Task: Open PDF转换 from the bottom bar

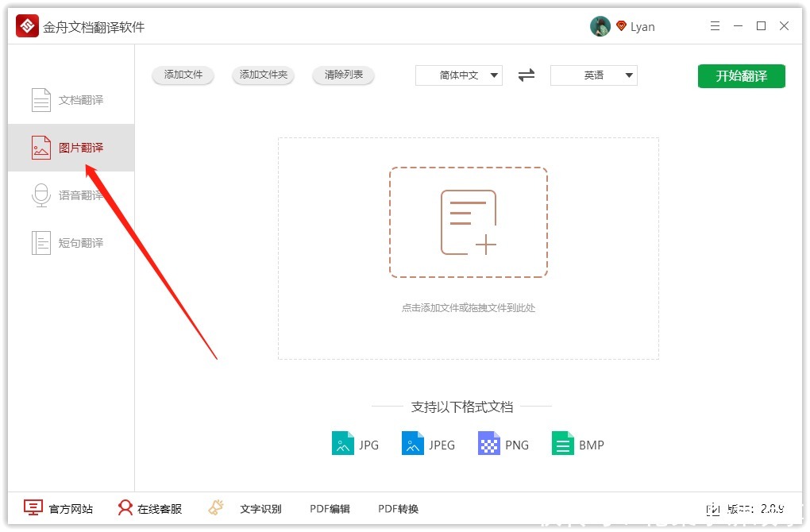Action: click(398, 508)
